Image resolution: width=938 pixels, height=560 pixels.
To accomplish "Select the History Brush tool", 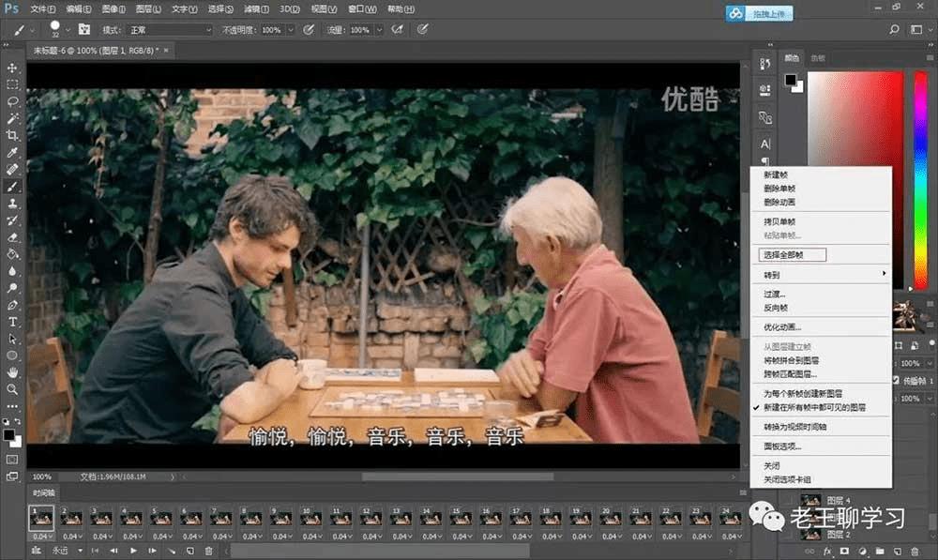I will 12,220.
